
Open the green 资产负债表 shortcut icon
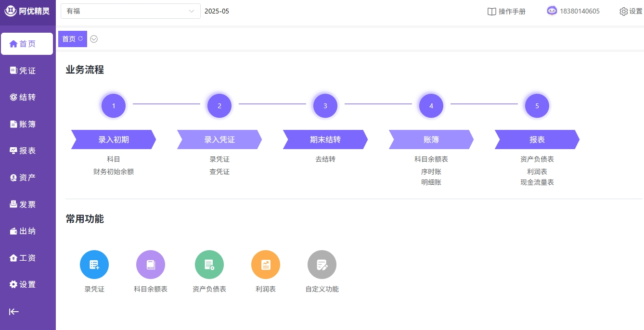pyautogui.click(x=209, y=265)
